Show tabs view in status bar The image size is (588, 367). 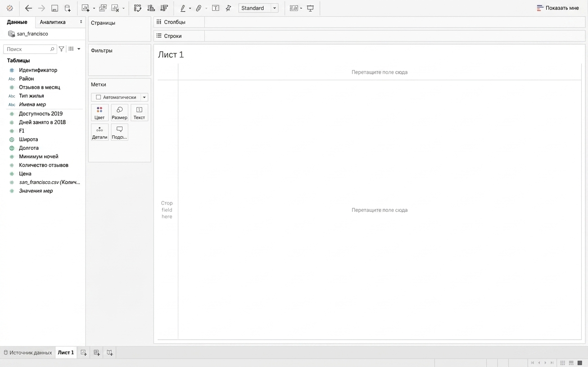point(580,363)
